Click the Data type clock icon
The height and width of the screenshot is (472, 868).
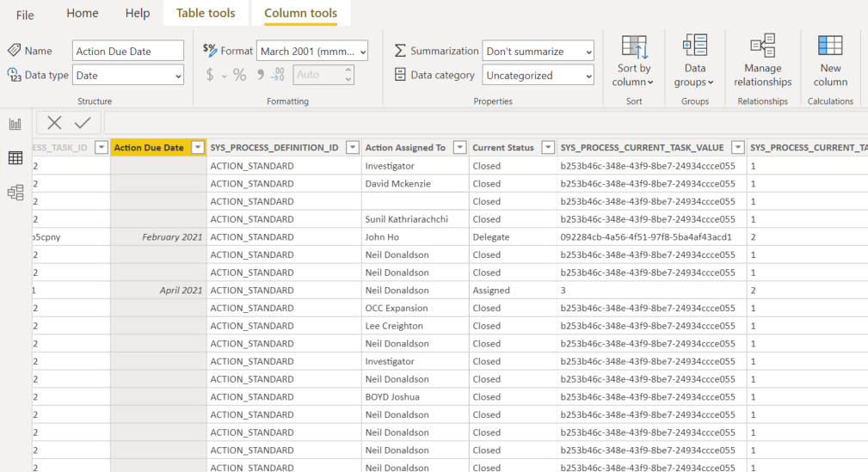(15, 75)
